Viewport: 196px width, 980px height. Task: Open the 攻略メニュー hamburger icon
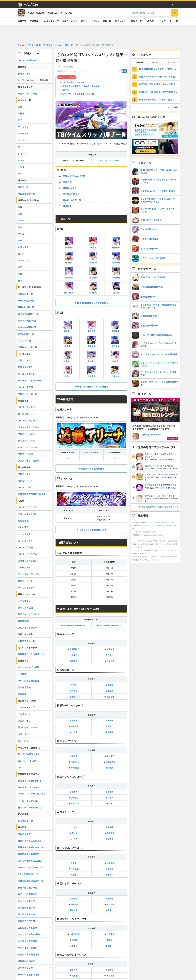pos(19,53)
